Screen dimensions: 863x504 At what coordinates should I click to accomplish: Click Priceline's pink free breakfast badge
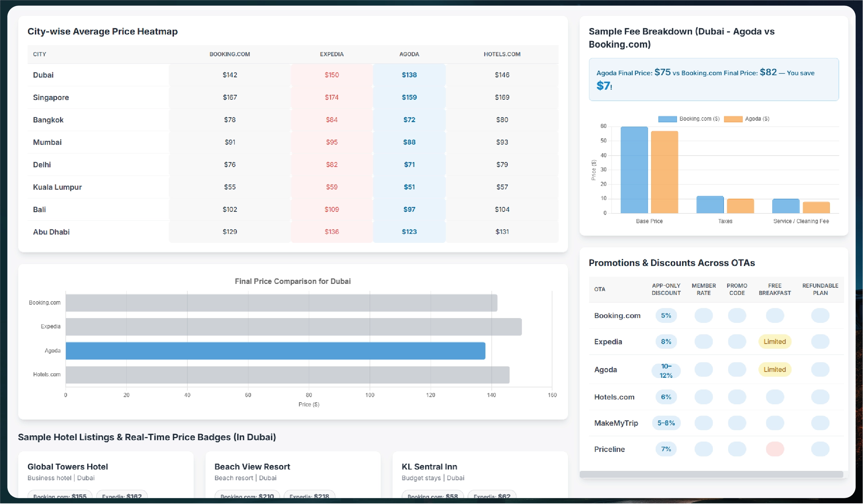(x=775, y=449)
